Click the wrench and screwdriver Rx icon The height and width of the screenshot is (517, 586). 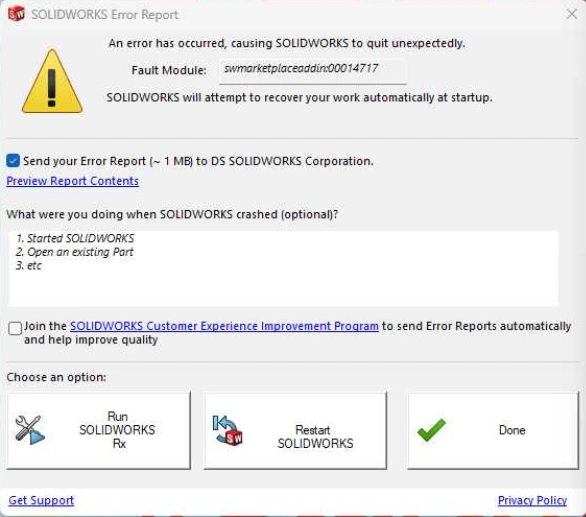click(30, 430)
